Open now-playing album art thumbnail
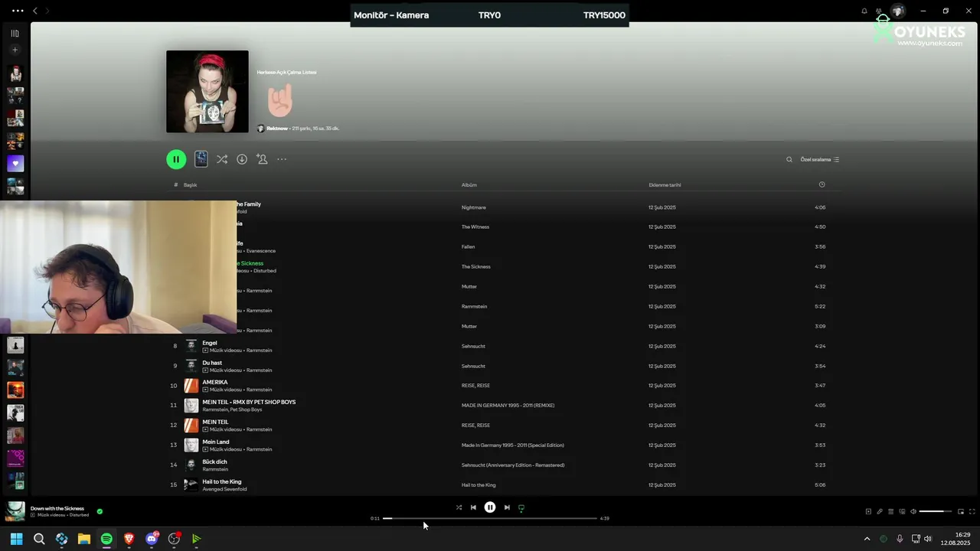The image size is (980, 551). pyautogui.click(x=15, y=511)
